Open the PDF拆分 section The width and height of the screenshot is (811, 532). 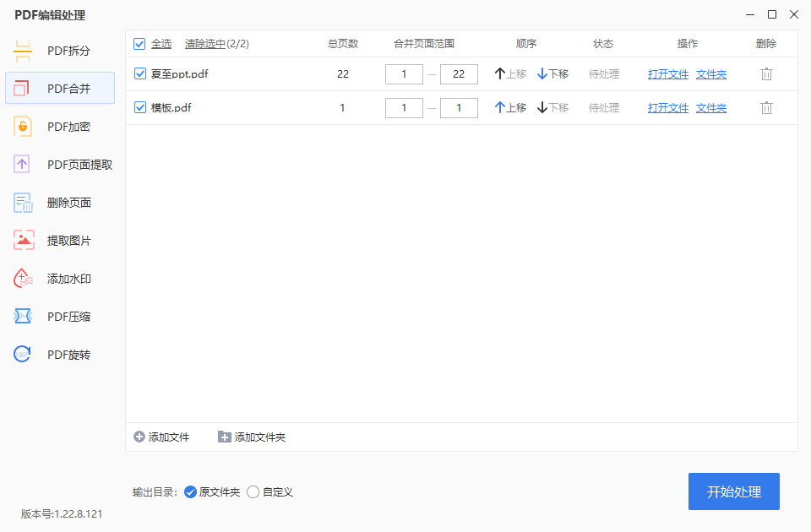(60, 51)
